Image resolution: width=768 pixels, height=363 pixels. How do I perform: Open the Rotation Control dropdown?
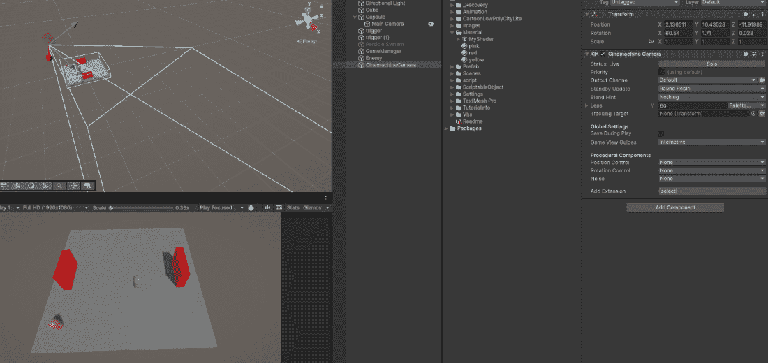pos(712,170)
